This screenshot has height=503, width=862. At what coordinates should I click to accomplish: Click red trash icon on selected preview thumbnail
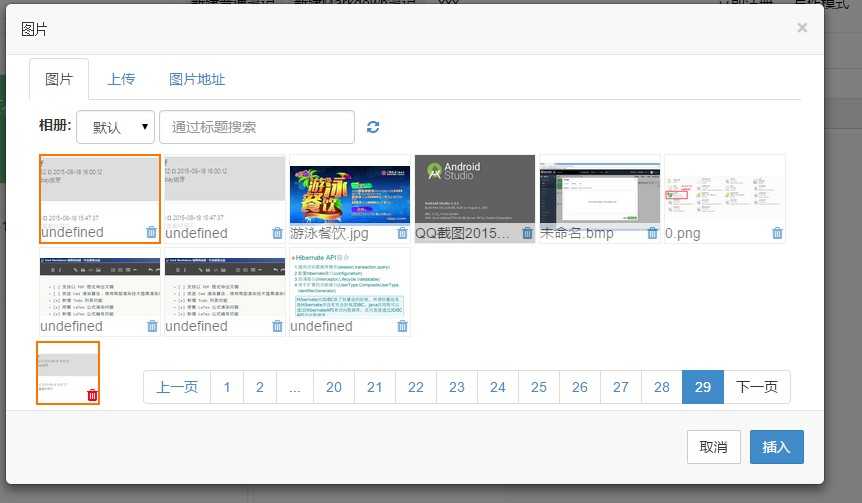click(92, 395)
